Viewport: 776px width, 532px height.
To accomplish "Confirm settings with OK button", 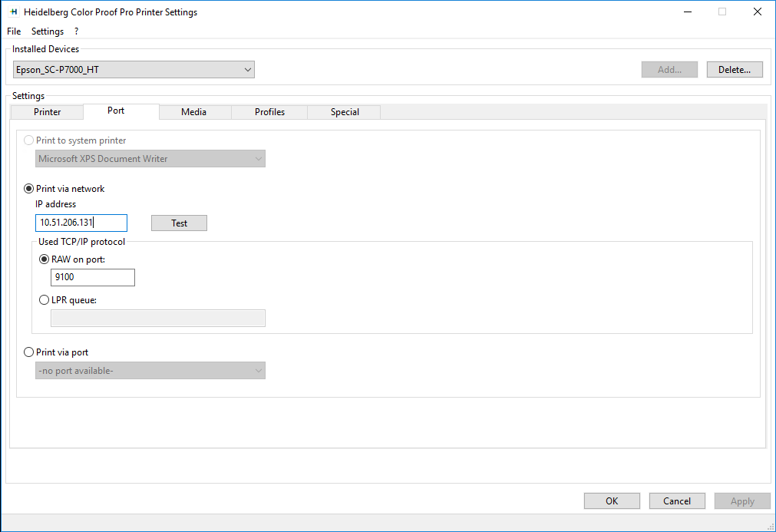I will pyautogui.click(x=612, y=501).
